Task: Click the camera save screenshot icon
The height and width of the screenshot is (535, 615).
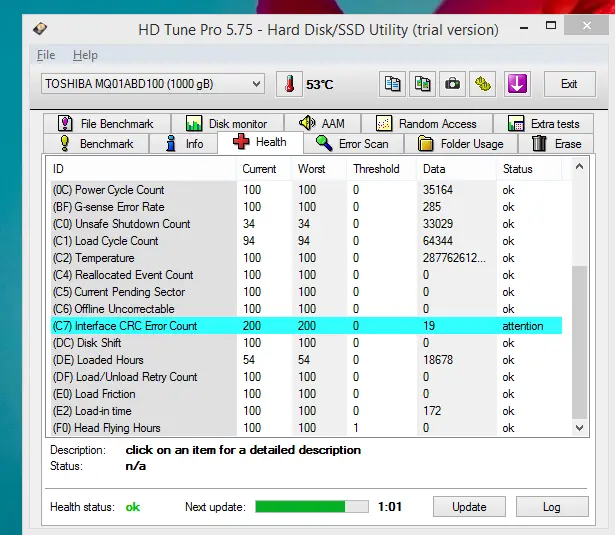Action: [453, 84]
